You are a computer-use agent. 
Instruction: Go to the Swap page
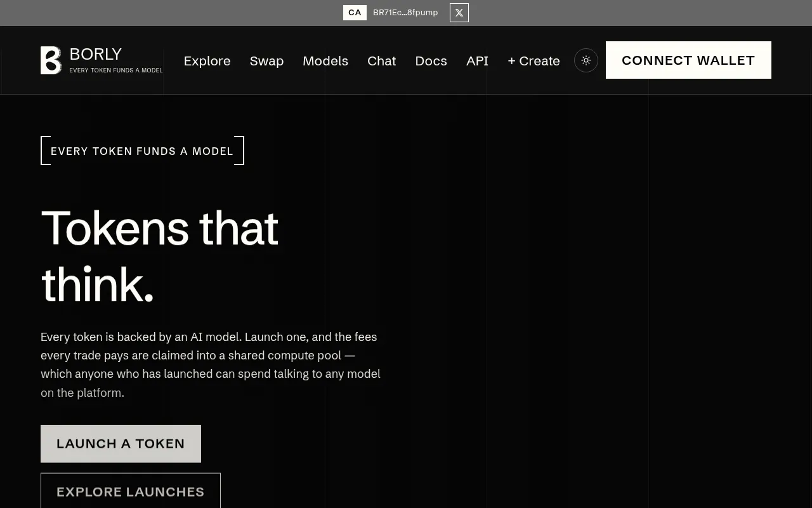pos(266,61)
